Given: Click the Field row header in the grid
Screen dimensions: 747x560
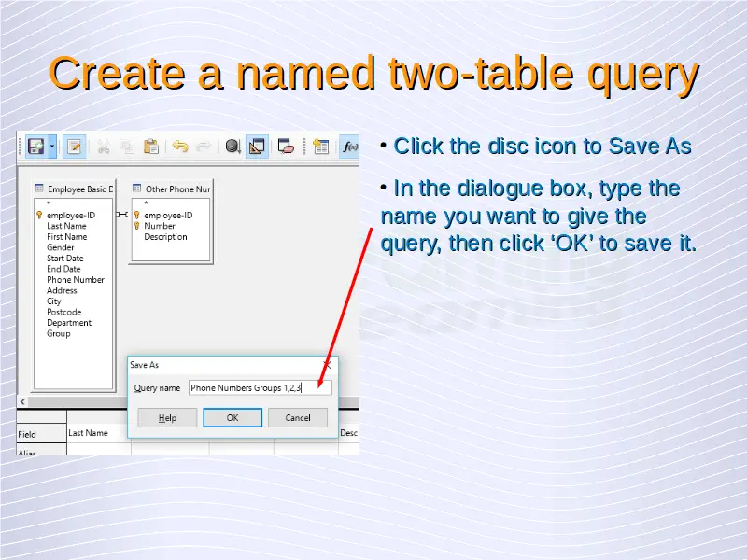Looking at the screenshot, I should [41, 434].
